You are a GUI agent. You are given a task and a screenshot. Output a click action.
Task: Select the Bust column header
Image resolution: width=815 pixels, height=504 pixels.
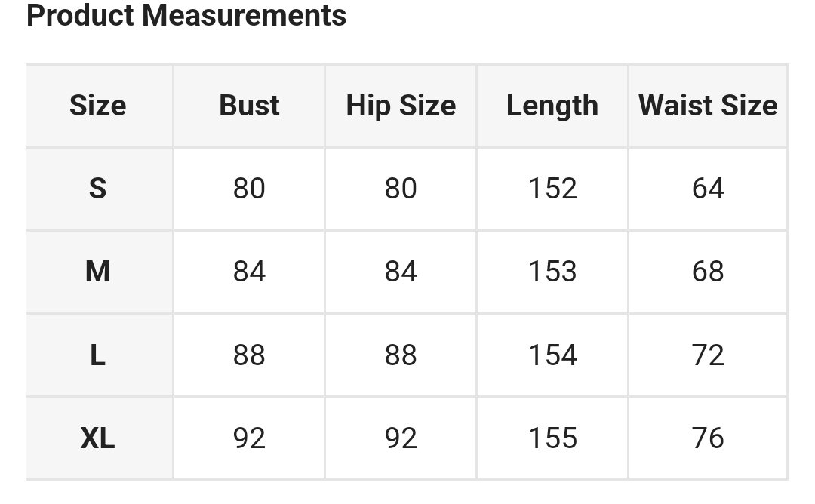249,106
